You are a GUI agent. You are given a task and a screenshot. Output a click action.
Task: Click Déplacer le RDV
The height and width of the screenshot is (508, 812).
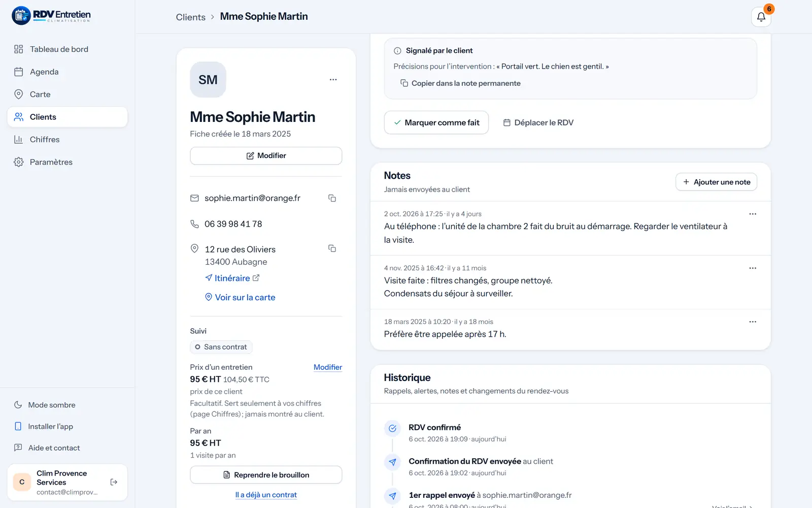[538, 122]
